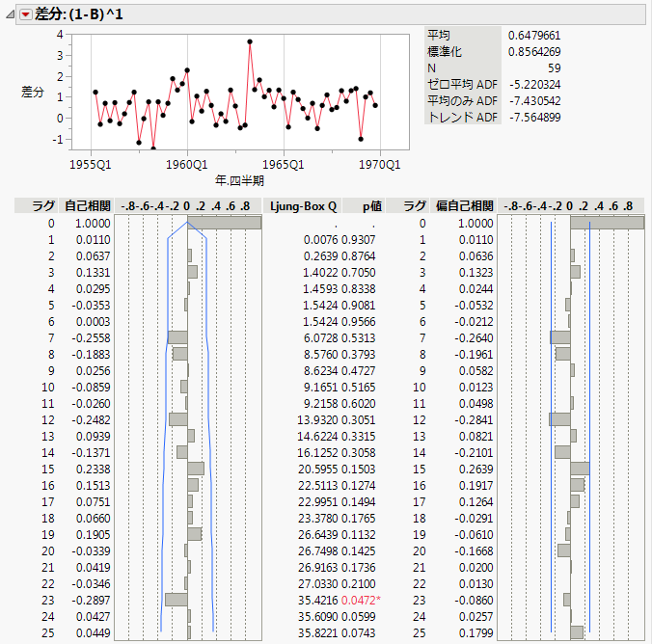
Task: Click the lag 12 partial autocorrelation bar
Action: (x=559, y=419)
